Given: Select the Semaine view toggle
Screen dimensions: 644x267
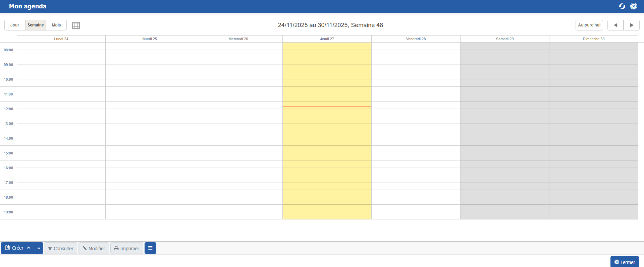Looking at the screenshot, I should tap(36, 25).
